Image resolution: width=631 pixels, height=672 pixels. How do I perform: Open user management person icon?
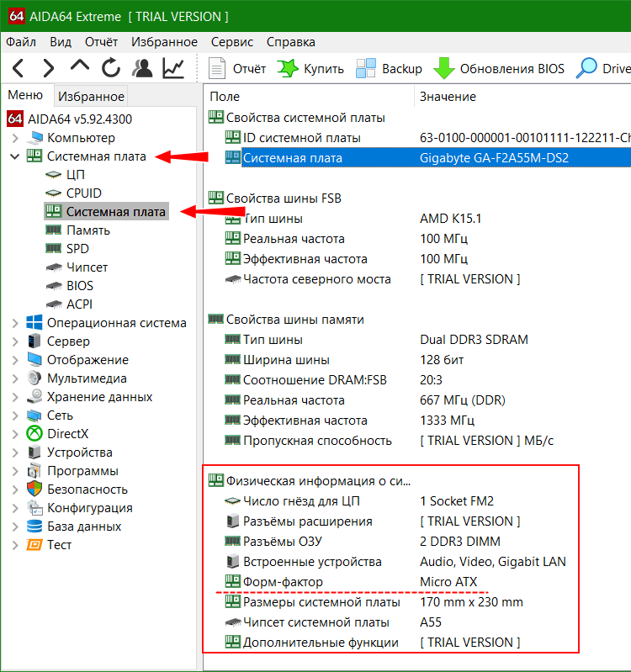click(142, 68)
